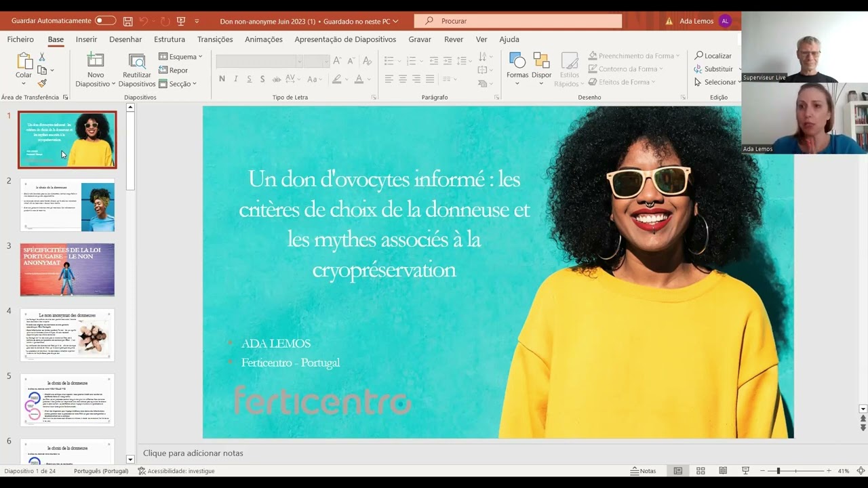Fit slide to current window icon

861,471
